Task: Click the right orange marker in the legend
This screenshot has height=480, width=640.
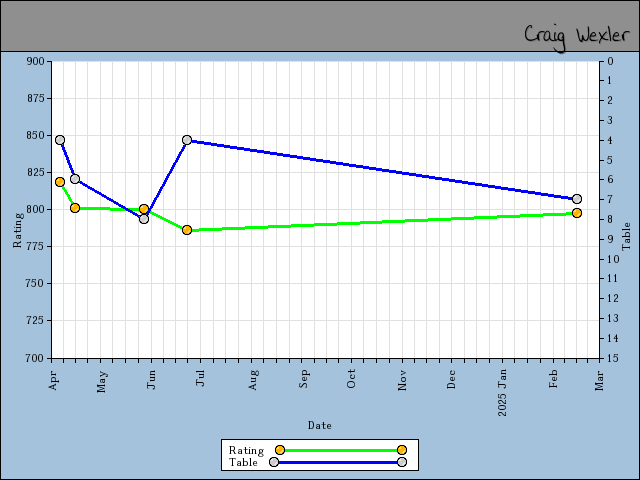Action: tap(402, 450)
